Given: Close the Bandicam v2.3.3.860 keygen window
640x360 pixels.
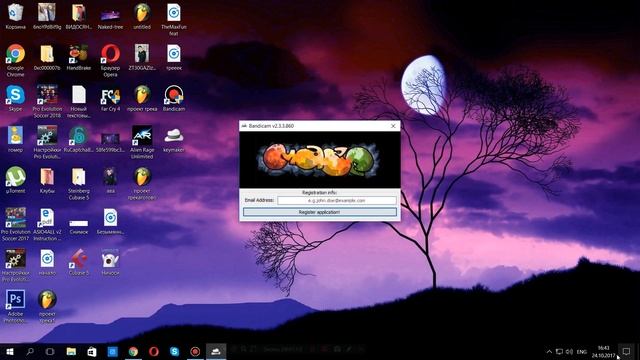Looking at the screenshot, I should (x=393, y=126).
